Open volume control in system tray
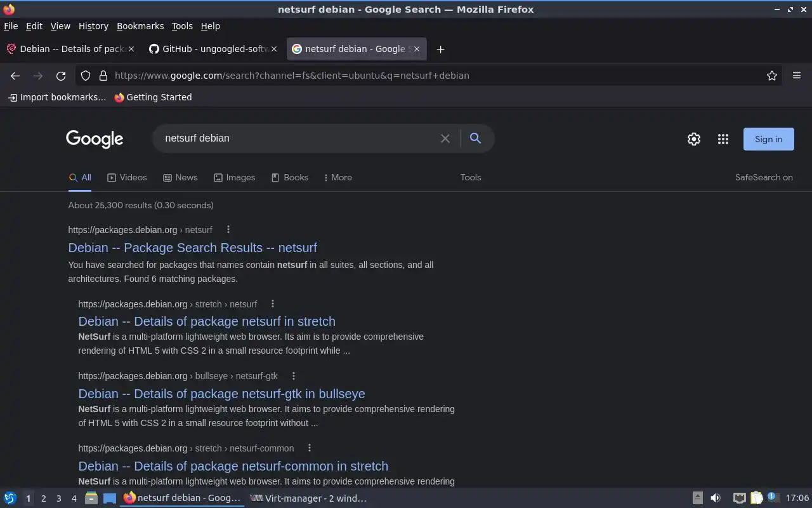Viewport: 812px width, 508px height. 716,498
